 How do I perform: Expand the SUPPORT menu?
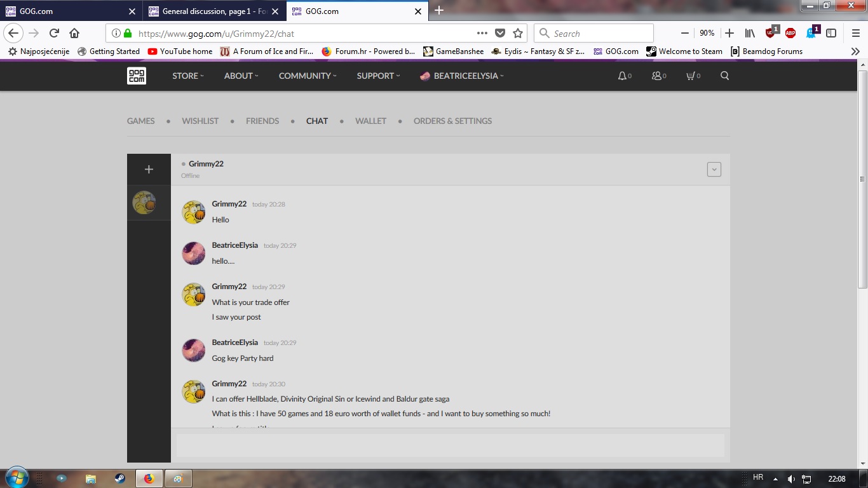378,76
